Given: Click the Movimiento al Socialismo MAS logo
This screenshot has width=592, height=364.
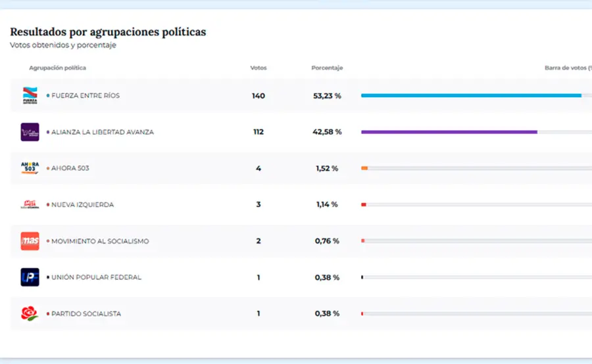Looking at the screenshot, I should [x=30, y=241].
